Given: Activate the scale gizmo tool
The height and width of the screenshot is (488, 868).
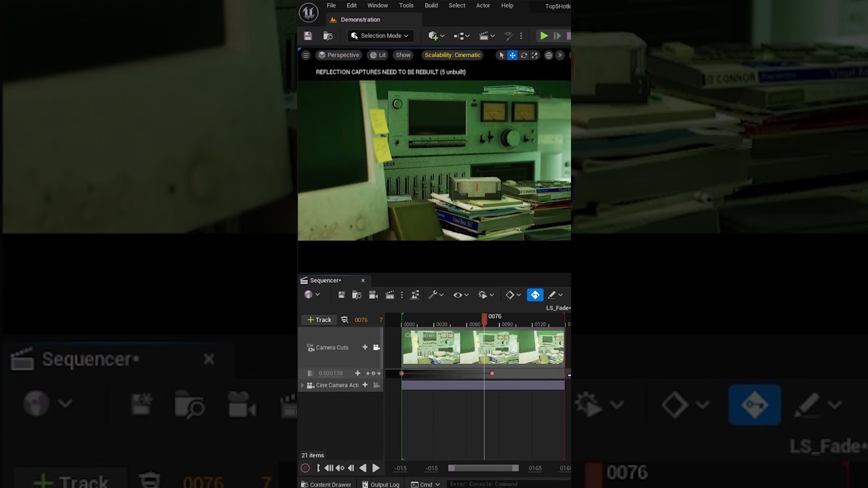Looking at the screenshot, I should click(534, 56).
